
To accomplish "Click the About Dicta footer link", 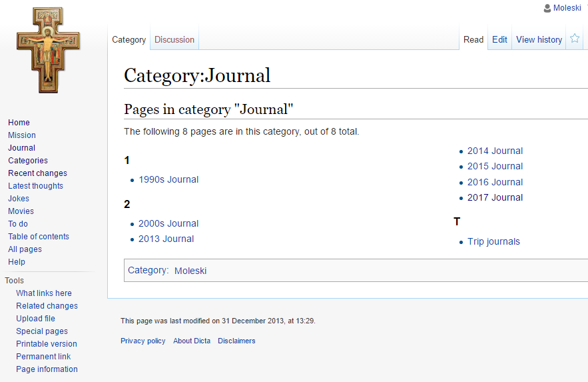I will (x=192, y=341).
